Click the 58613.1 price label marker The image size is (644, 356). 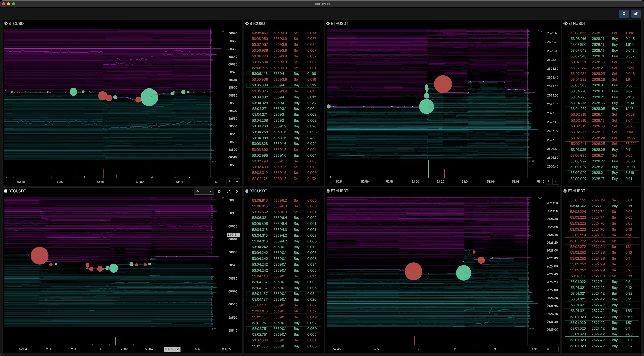point(233,235)
